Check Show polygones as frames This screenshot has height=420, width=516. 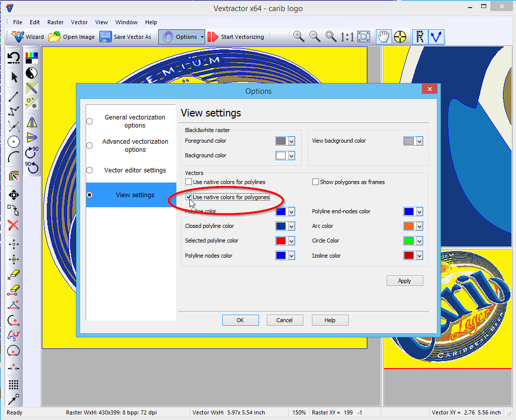pos(316,182)
